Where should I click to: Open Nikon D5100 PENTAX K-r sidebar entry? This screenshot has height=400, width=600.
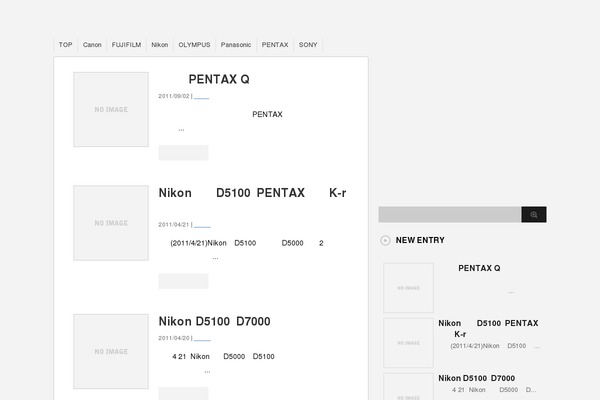coord(488,328)
